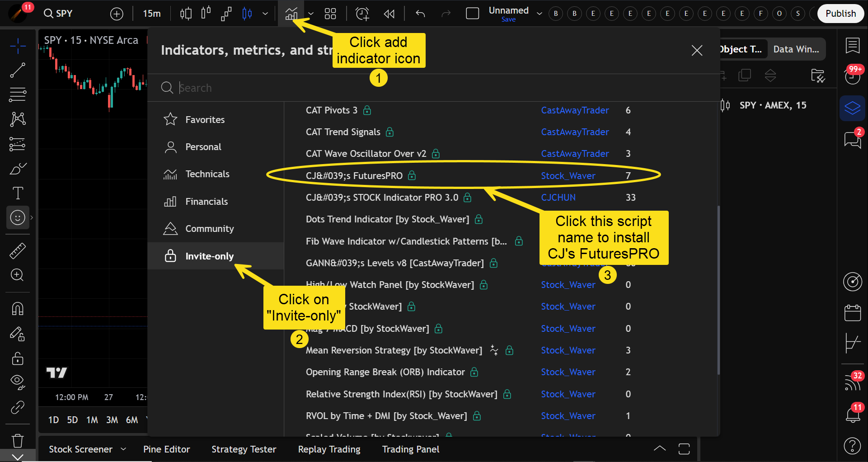The height and width of the screenshot is (462, 868).
Task: Click the Indicators icon in top toolbar
Action: point(291,14)
